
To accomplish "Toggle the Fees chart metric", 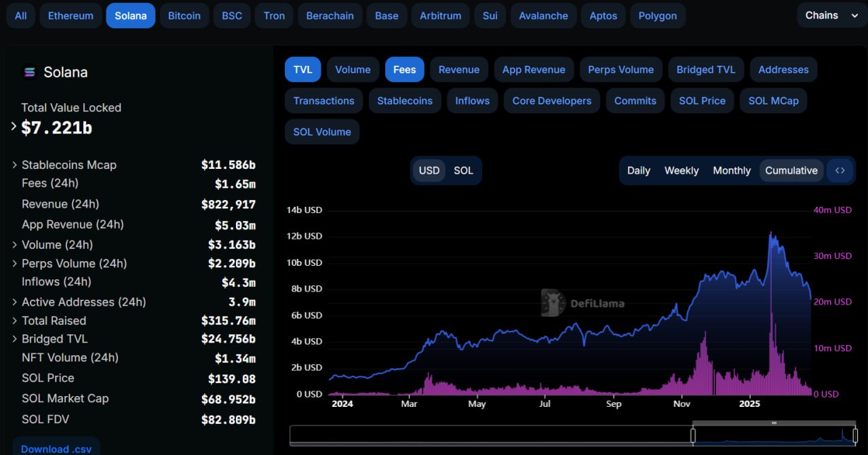I will (x=405, y=70).
